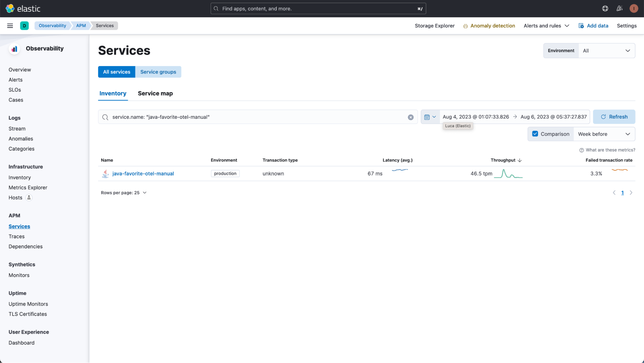Click the refresh icon to reload services

pos(603,117)
